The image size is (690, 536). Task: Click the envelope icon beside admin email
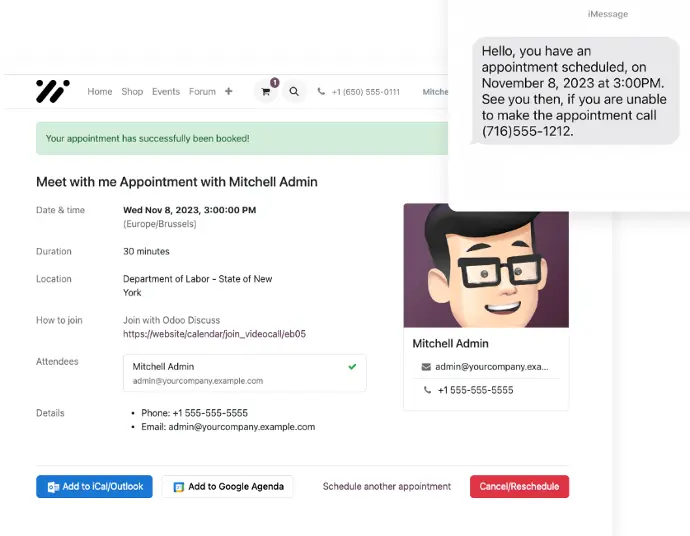pyautogui.click(x=426, y=367)
